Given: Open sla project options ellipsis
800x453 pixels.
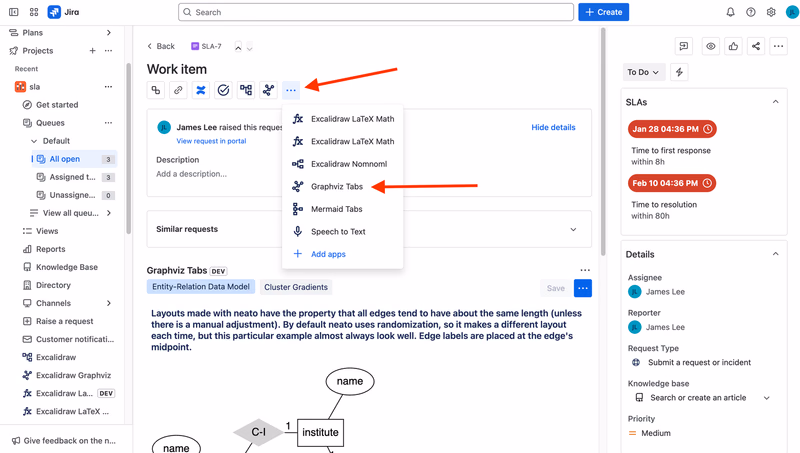Looking at the screenshot, I should (108, 87).
